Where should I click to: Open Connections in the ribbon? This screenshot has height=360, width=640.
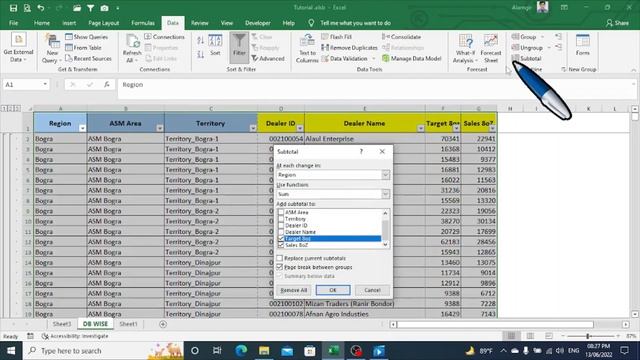tap(164, 37)
